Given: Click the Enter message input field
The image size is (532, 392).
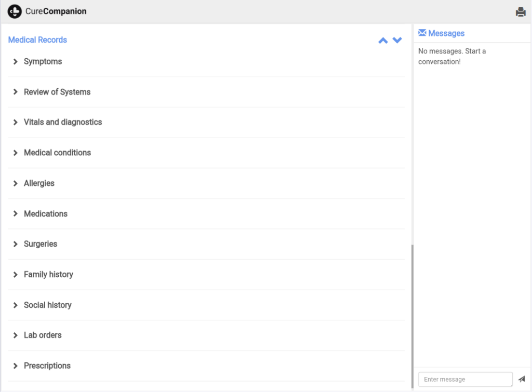Looking at the screenshot, I should pos(465,379).
